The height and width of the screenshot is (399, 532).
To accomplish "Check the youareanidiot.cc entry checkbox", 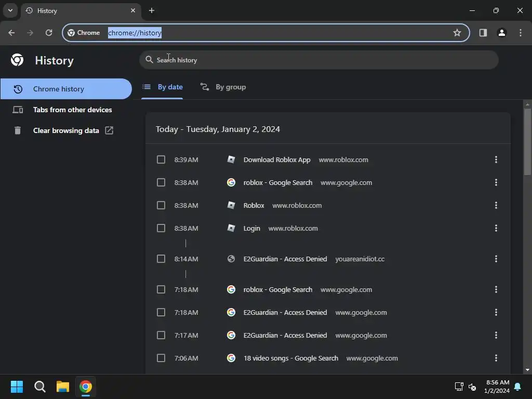I will click(161, 259).
